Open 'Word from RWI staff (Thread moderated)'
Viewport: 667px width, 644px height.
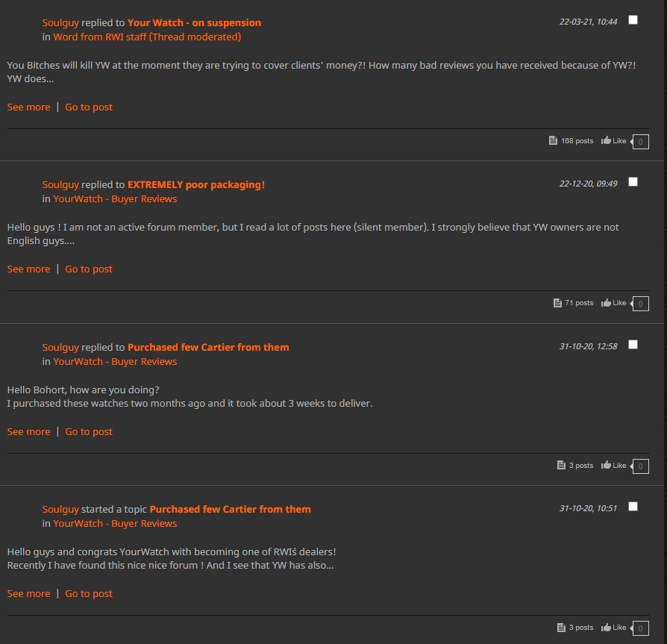pyautogui.click(x=147, y=37)
